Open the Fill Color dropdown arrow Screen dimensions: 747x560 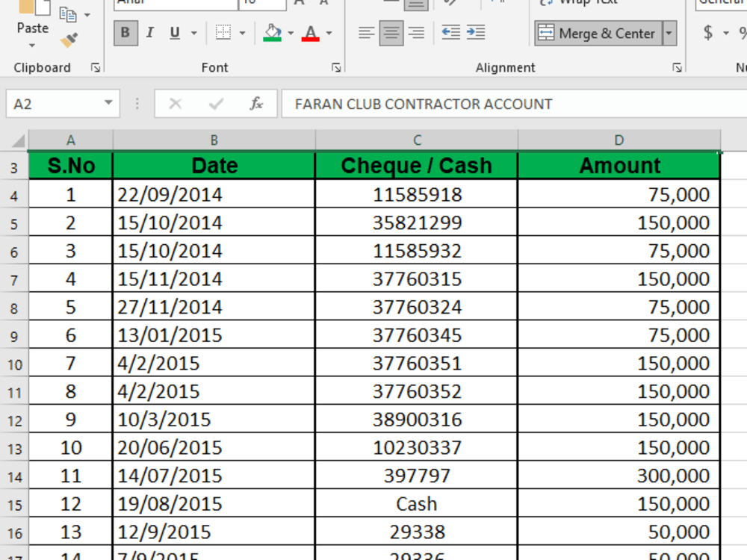point(291,34)
